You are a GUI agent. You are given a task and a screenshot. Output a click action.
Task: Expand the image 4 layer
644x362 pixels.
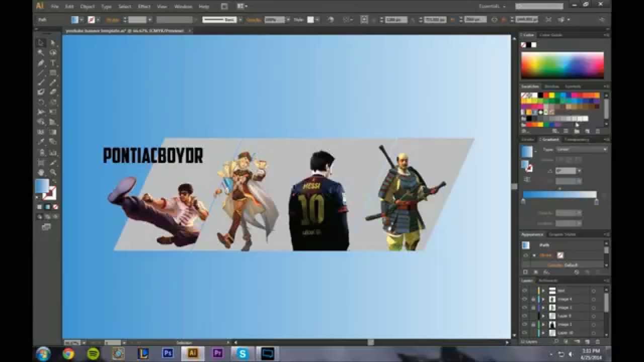tap(543, 299)
